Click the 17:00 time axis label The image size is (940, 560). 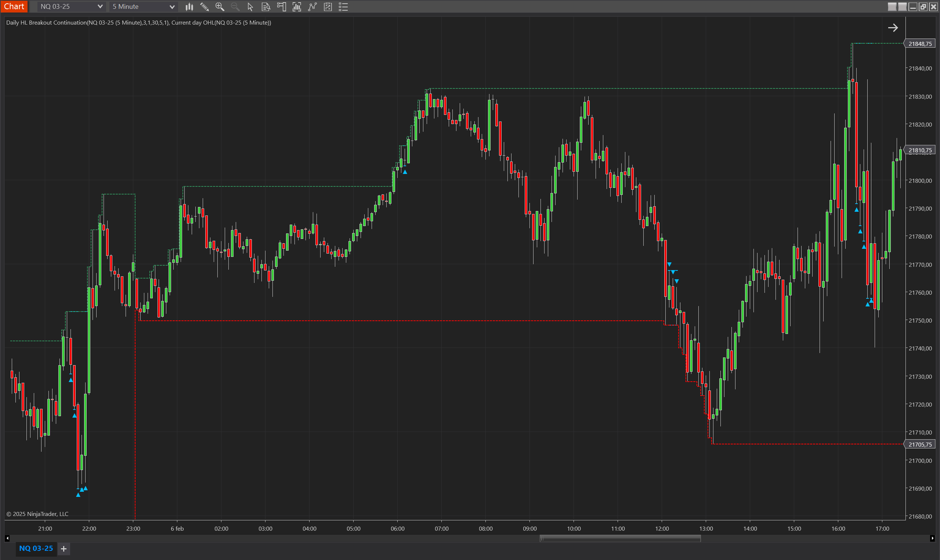pos(882,529)
